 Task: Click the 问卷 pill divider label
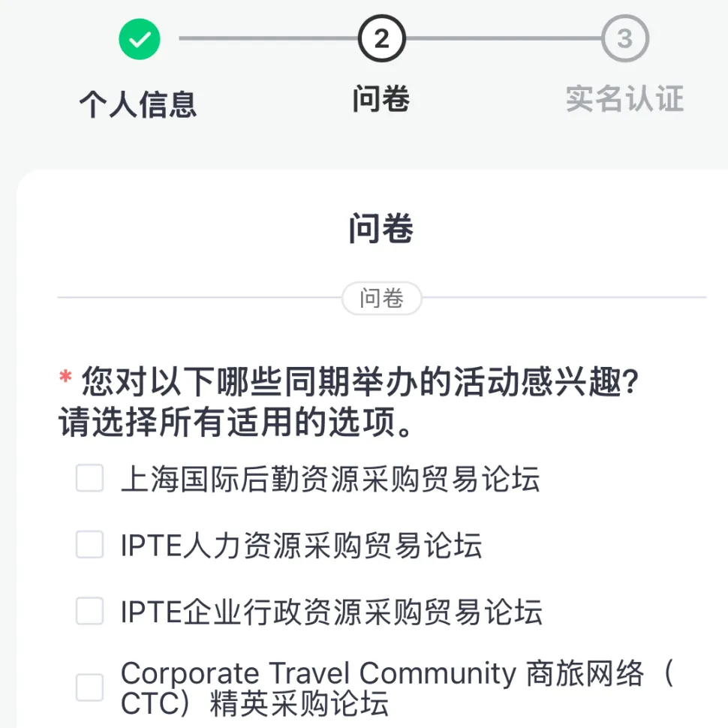382,298
